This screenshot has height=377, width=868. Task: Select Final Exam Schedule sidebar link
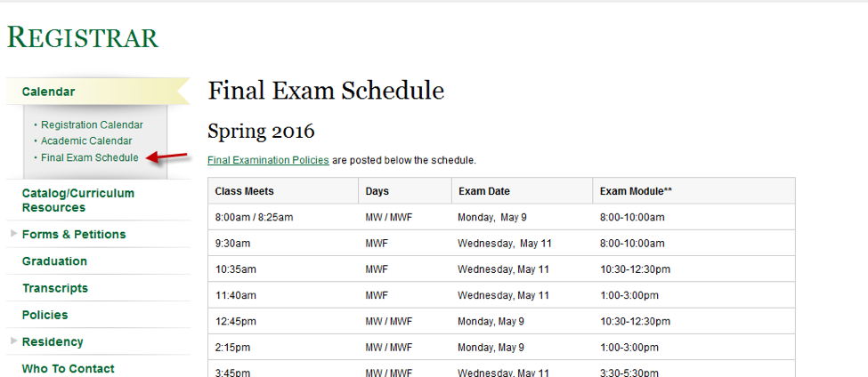tap(90, 158)
